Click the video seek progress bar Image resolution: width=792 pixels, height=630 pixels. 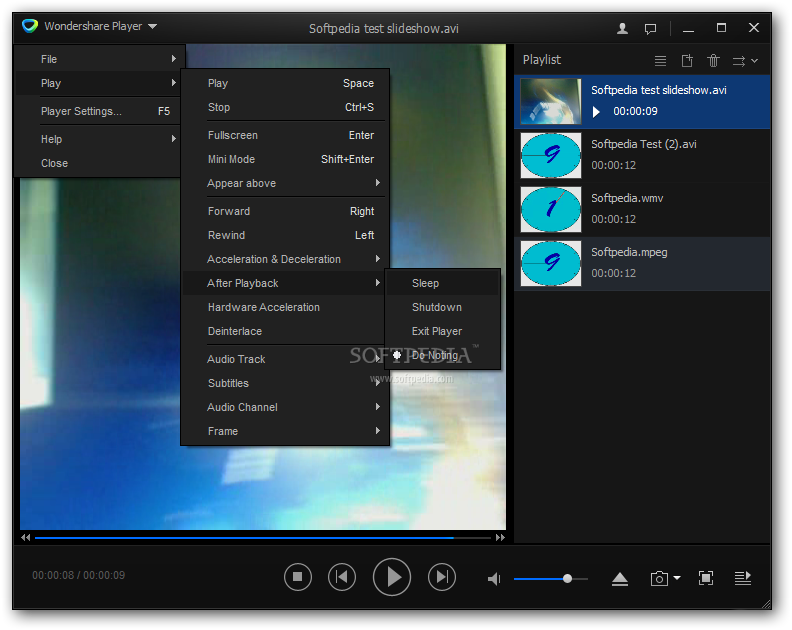263,538
